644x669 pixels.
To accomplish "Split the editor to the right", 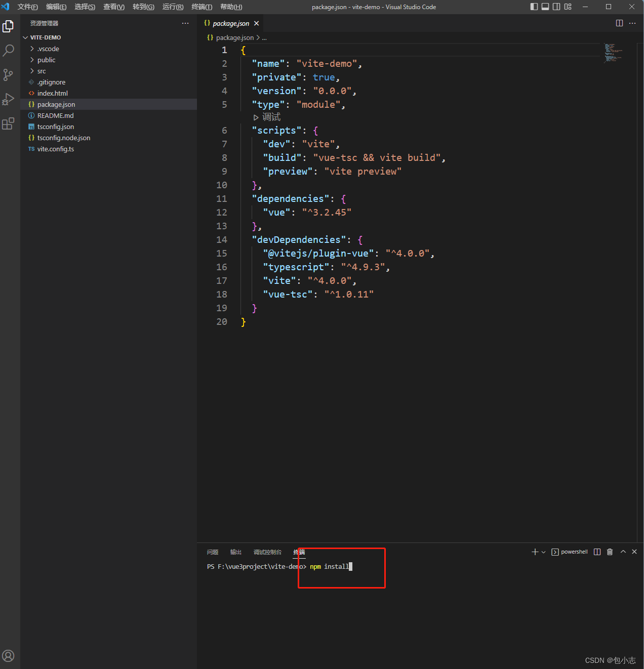I will [619, 23].
